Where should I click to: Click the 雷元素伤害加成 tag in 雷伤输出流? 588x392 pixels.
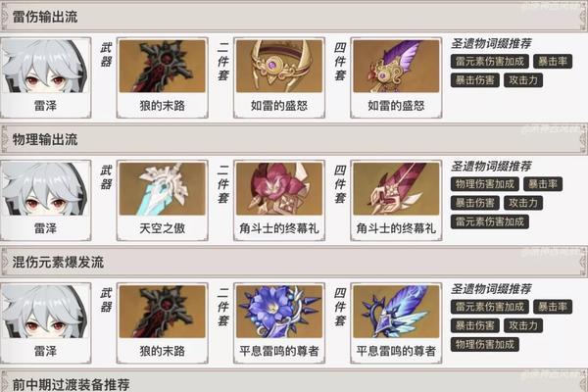490,61
